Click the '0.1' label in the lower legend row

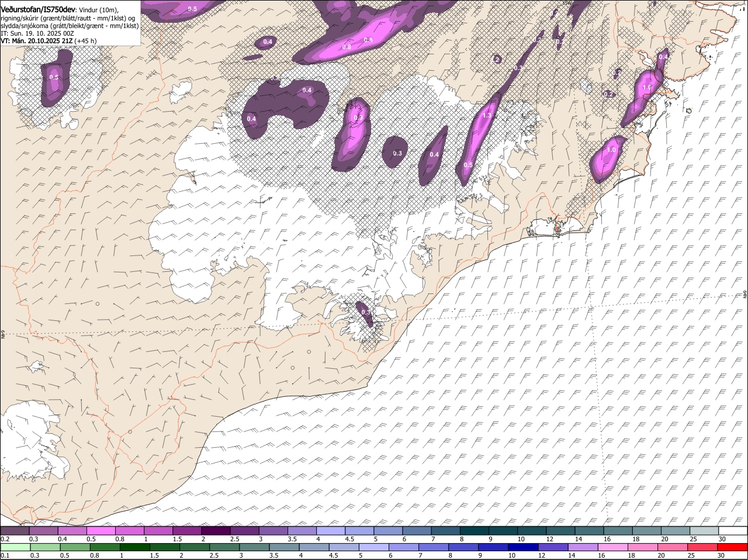5,555
